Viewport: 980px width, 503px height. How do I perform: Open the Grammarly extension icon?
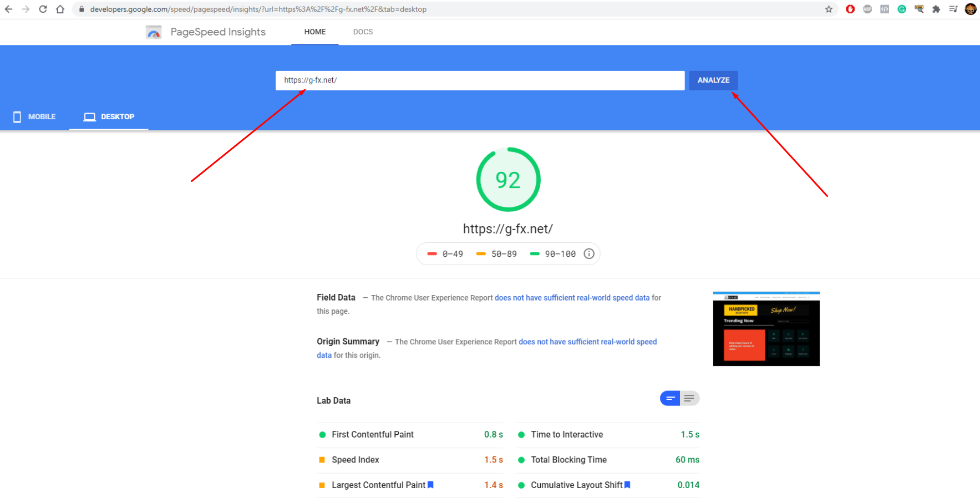[x=902, y=9]
